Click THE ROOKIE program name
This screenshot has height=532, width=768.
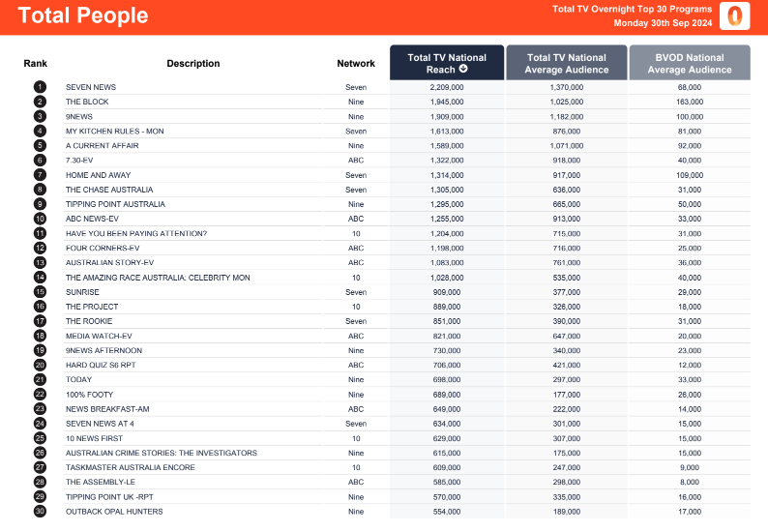(89, 321)
